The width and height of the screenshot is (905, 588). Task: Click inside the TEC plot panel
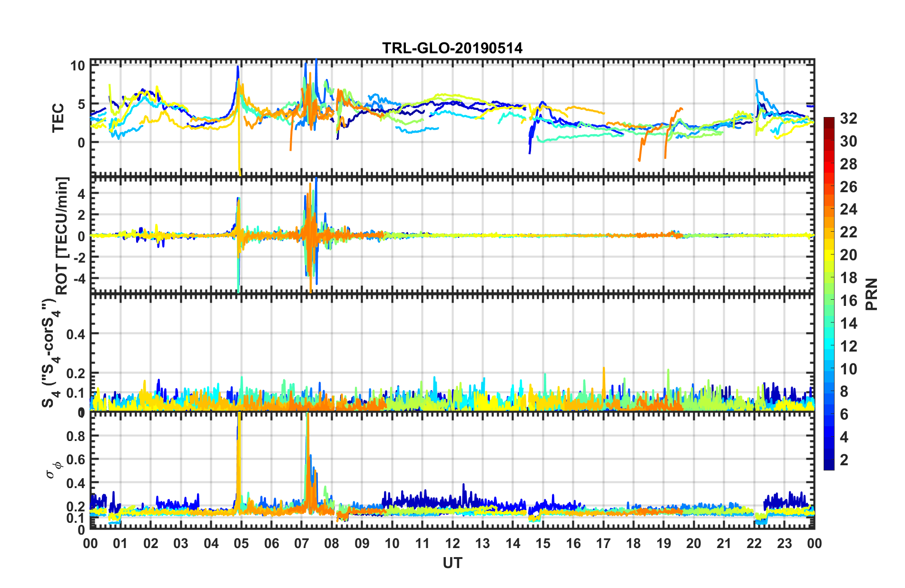[452, 118]
